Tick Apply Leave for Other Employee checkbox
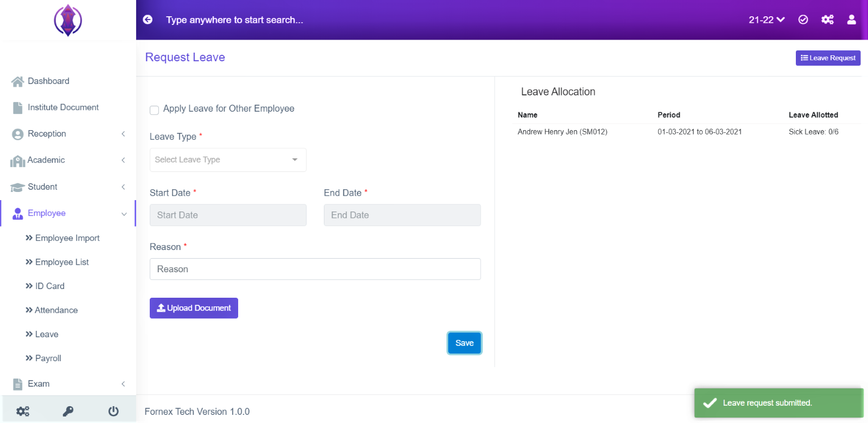This screenshot has height=423, width=868. (154, 110)
